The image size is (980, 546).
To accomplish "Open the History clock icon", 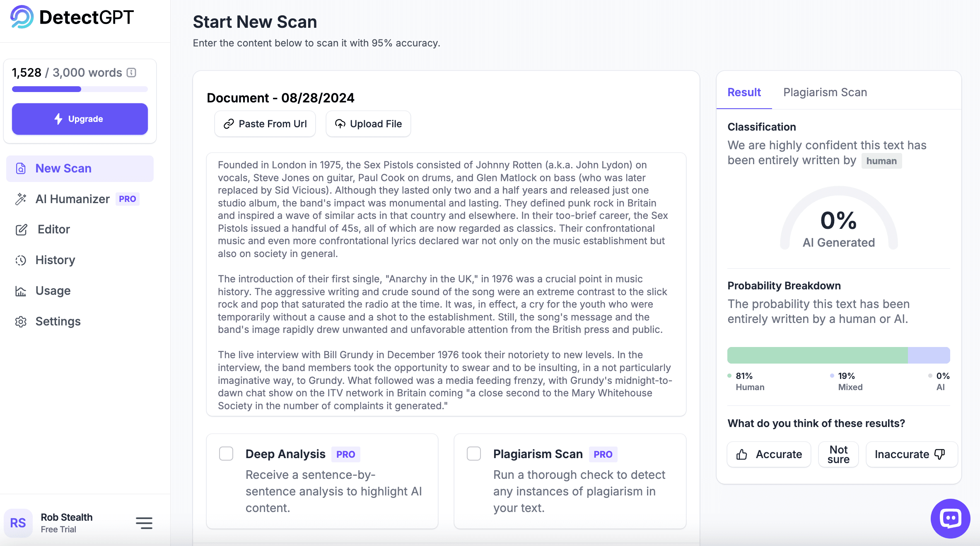I will (x=21, y=260).
